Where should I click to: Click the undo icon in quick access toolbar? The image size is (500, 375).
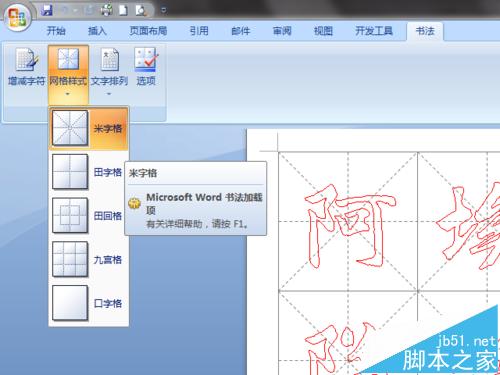pyautogui.click(x=64, y=10)
